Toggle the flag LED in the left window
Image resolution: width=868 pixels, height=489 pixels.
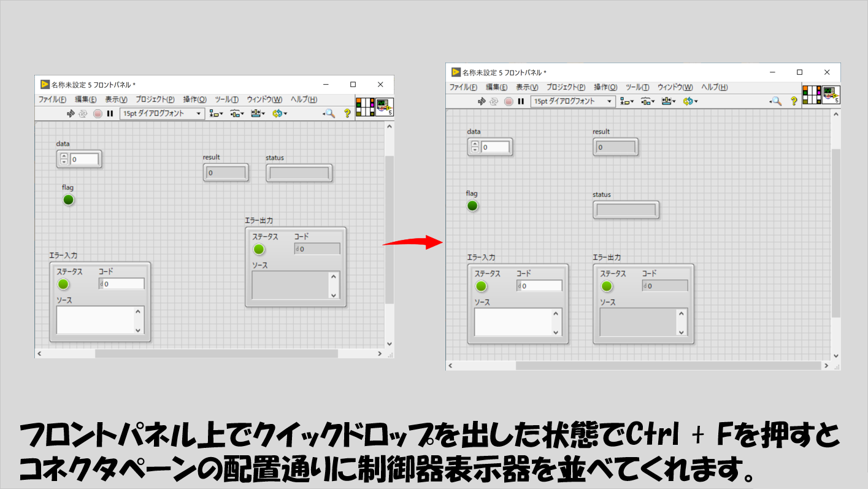tap(68, 199)
